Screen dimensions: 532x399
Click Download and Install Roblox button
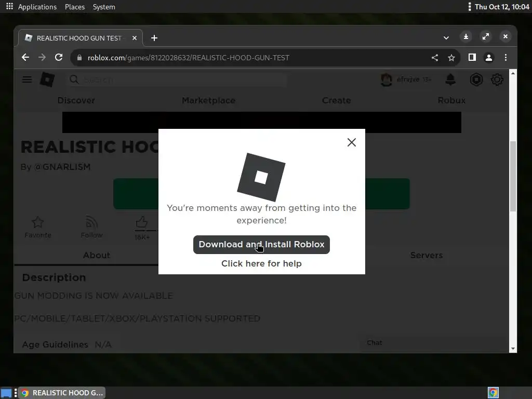261,244
